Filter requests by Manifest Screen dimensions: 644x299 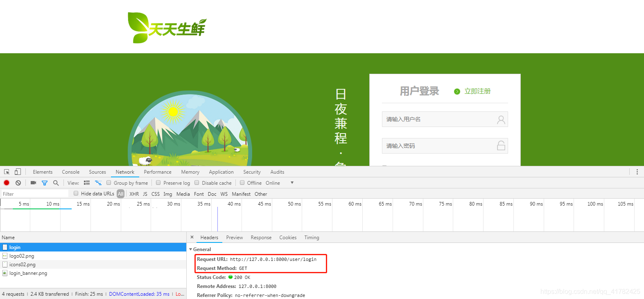pyautogui.click(x=241, y=194)
